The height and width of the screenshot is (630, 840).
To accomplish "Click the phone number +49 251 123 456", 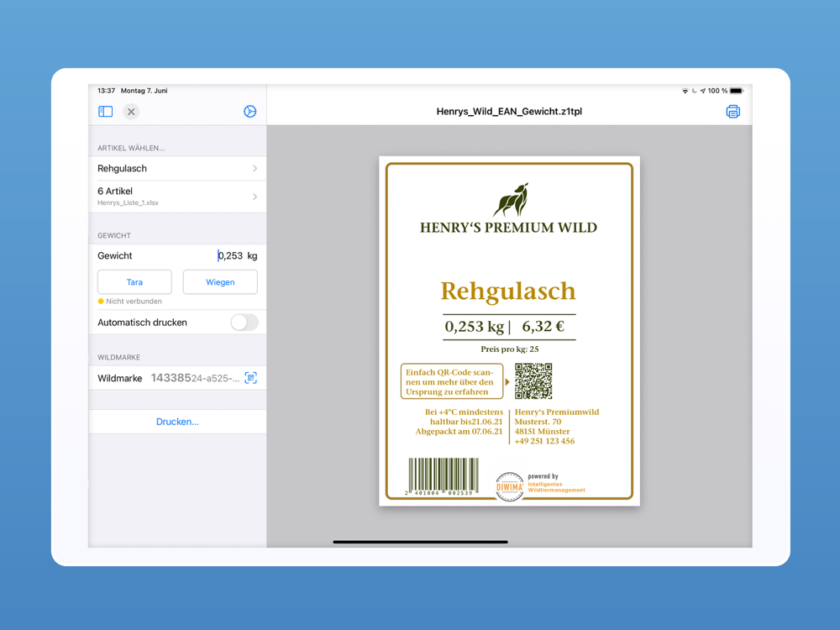I will (544, 441).
